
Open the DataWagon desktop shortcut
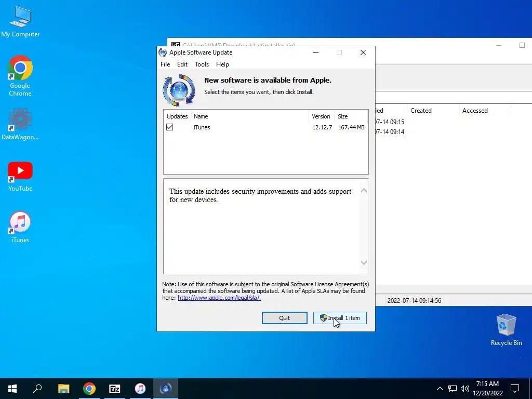pyautogui.click(x=20, y=124)
